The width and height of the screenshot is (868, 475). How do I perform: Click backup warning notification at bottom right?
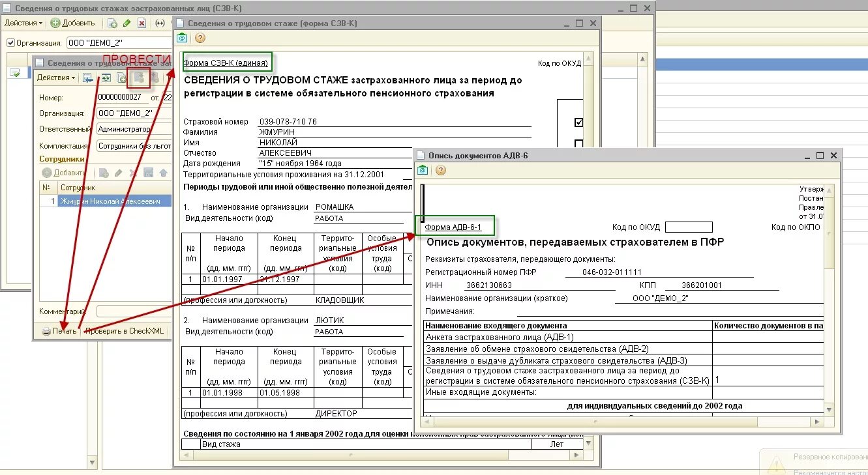point(815,462)
